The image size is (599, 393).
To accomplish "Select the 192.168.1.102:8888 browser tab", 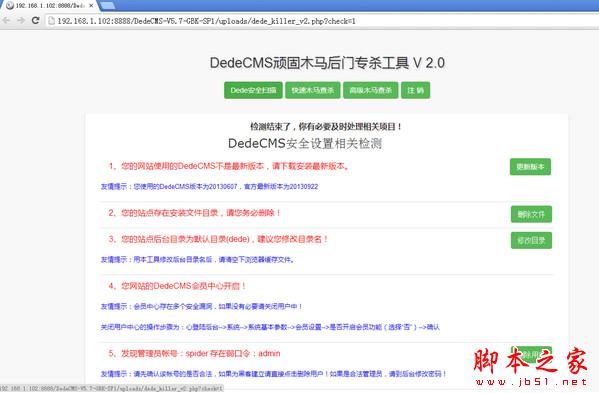I will point(49,6).
